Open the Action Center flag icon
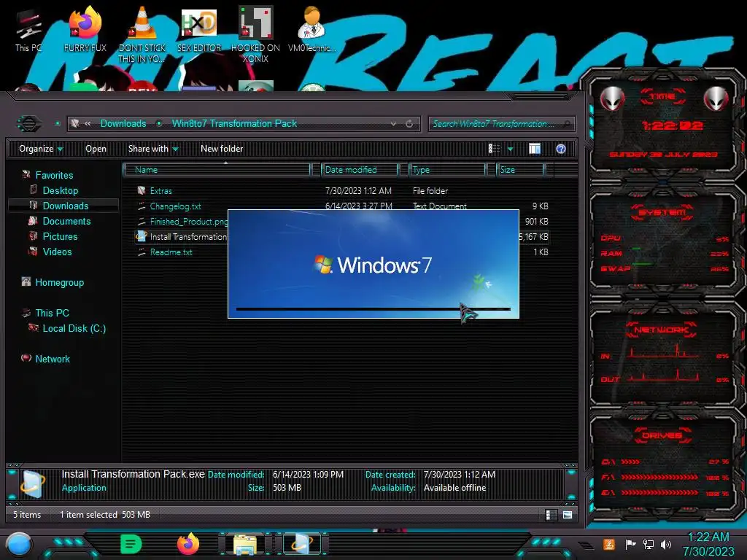Image resolution: width=747 pixels, height=560 pixels. tap(630, 544)
